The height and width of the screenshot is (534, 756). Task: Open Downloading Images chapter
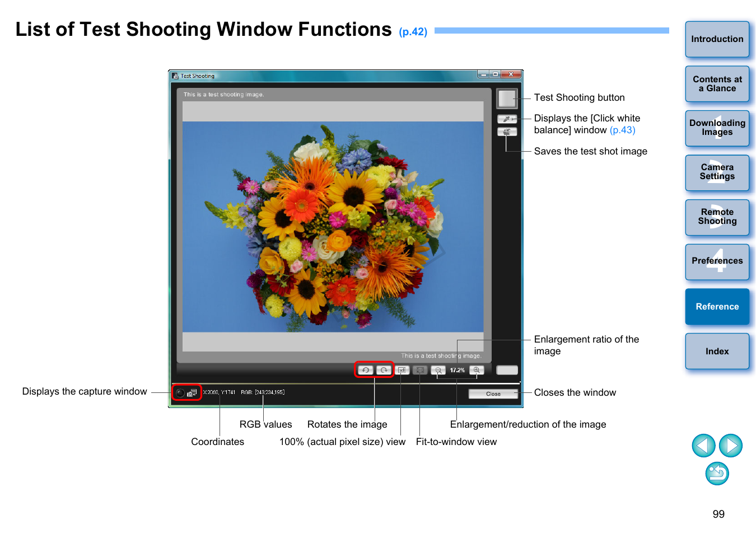717,128
